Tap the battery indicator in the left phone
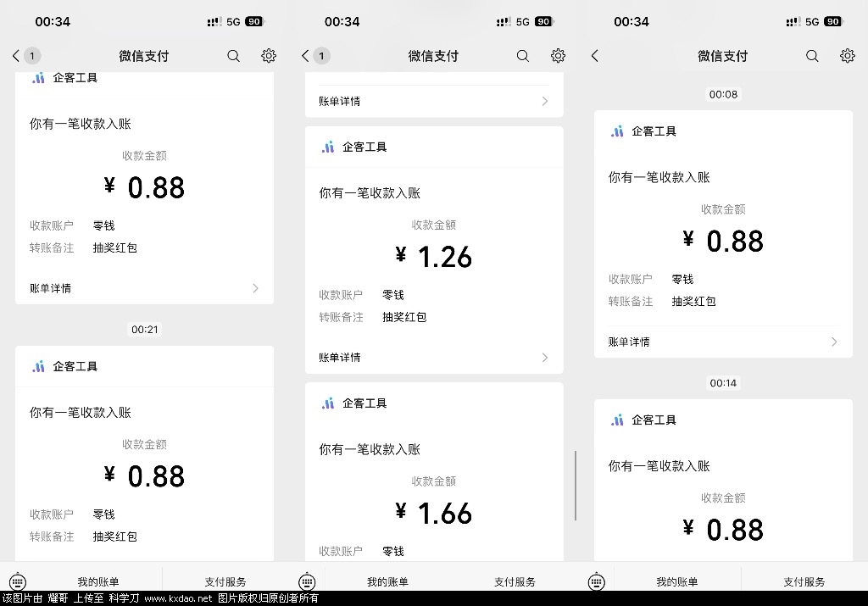The height and width of the screenshot is (606, 868). click(254, 21)
